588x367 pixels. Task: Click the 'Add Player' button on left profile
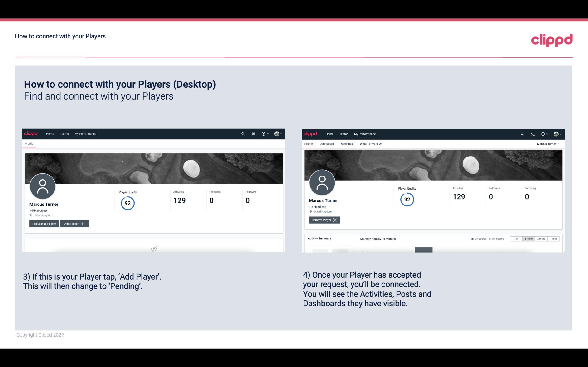74,223
